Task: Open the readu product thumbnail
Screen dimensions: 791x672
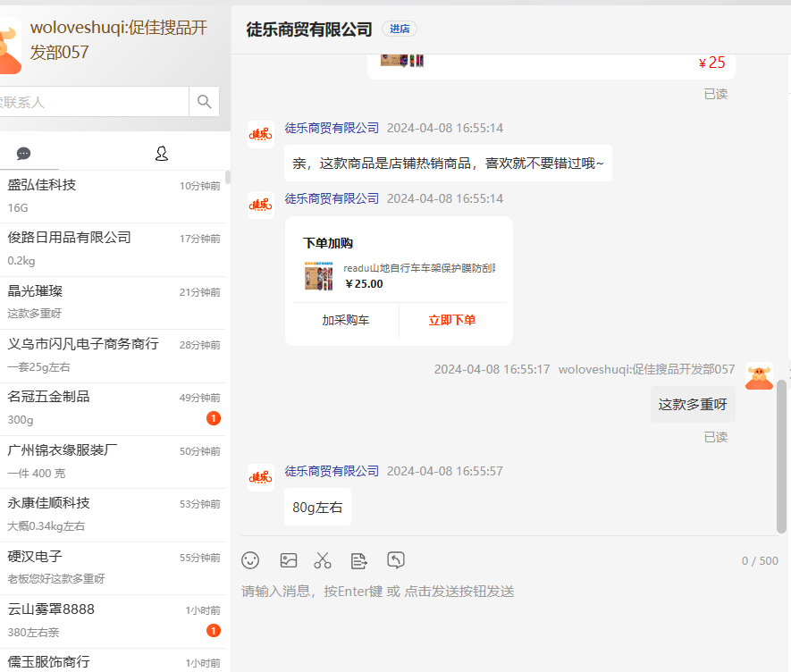Action: click(319, 276)
